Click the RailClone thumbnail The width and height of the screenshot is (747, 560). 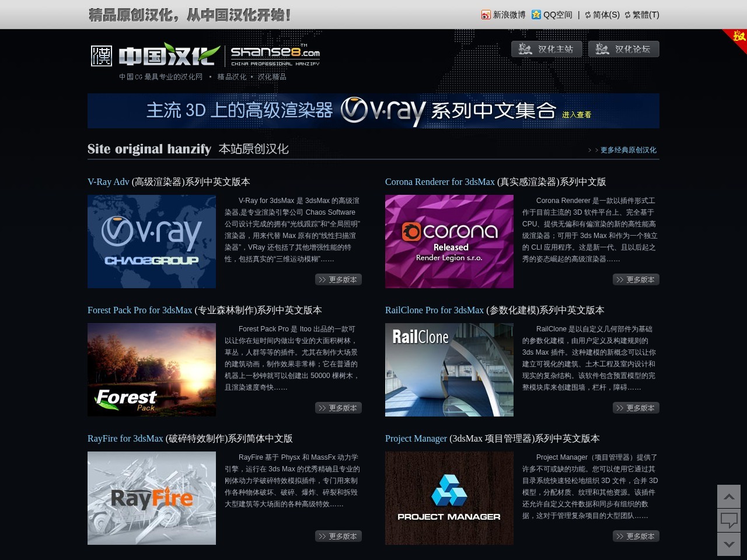click(449, 370)
